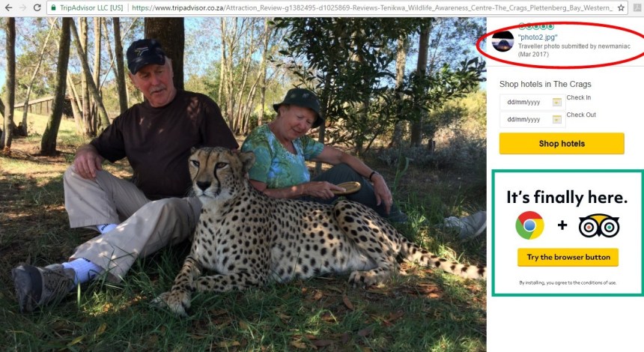Open the "photo2.jpg" title link
The height and width of the screenshot is (352, 644).
pos(538,37)
